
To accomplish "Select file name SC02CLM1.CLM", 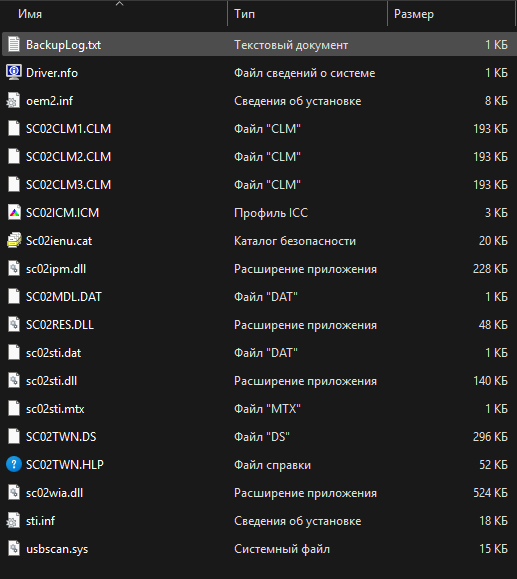I will (68, 129).
